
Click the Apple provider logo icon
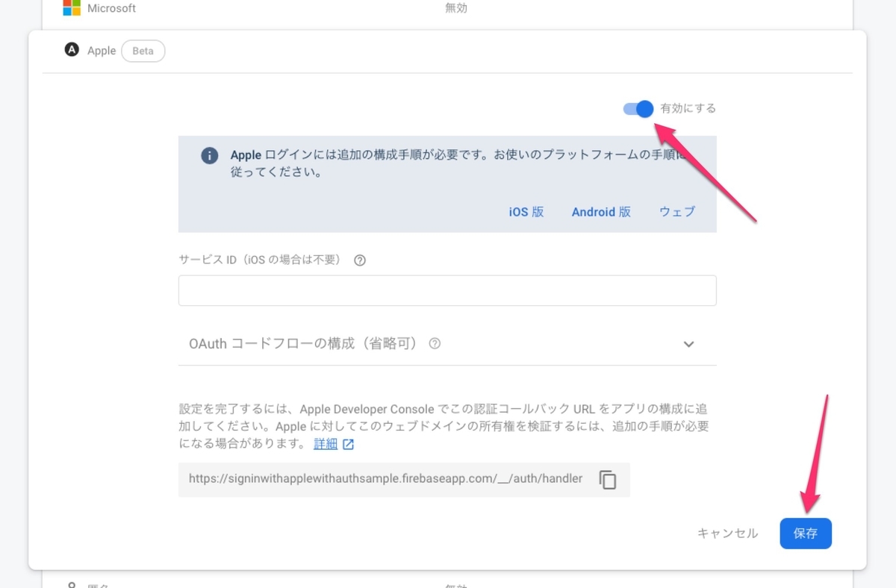point(72,50)
